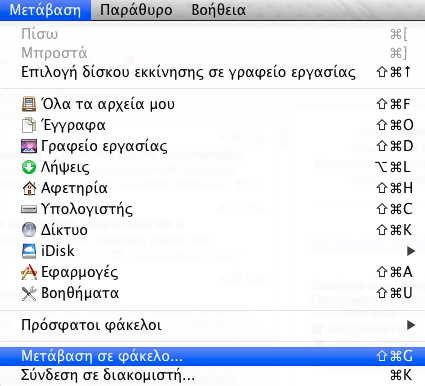Open the Παράθυρο menu
This screenshot has width=425, height=386.
pos(136,10)
